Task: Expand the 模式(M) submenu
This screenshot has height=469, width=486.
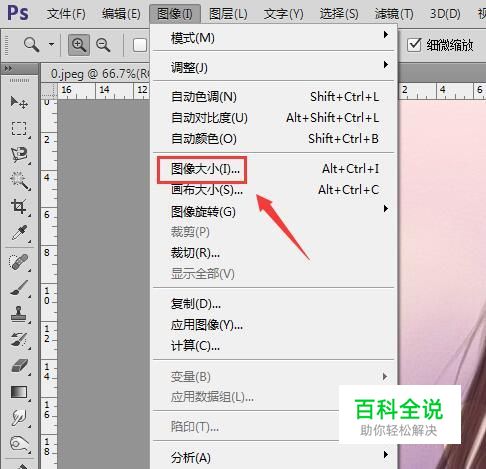Action: pyautogui.click(x=274, y=38)
